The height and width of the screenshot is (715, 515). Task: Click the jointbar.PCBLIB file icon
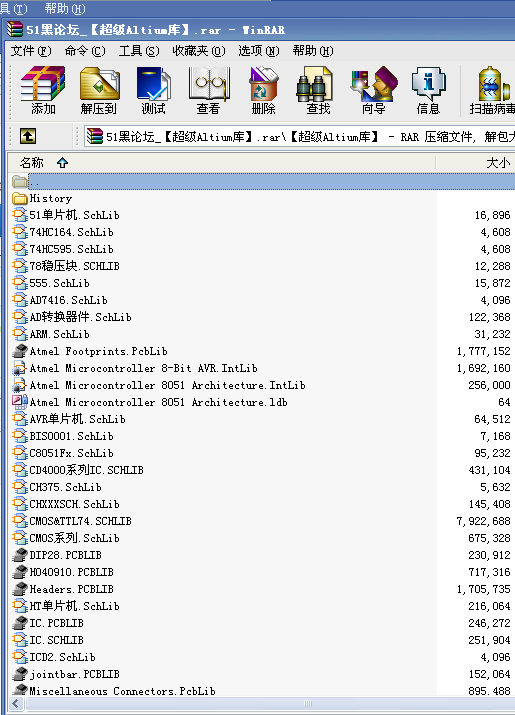[x=20, y=674]
